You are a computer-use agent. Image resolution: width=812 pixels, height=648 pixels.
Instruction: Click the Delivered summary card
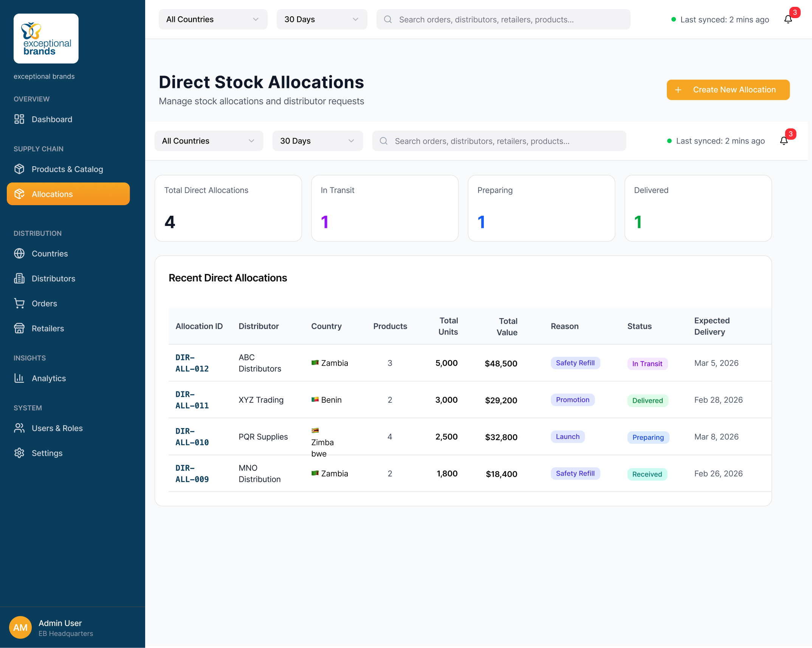coord(698,208)
